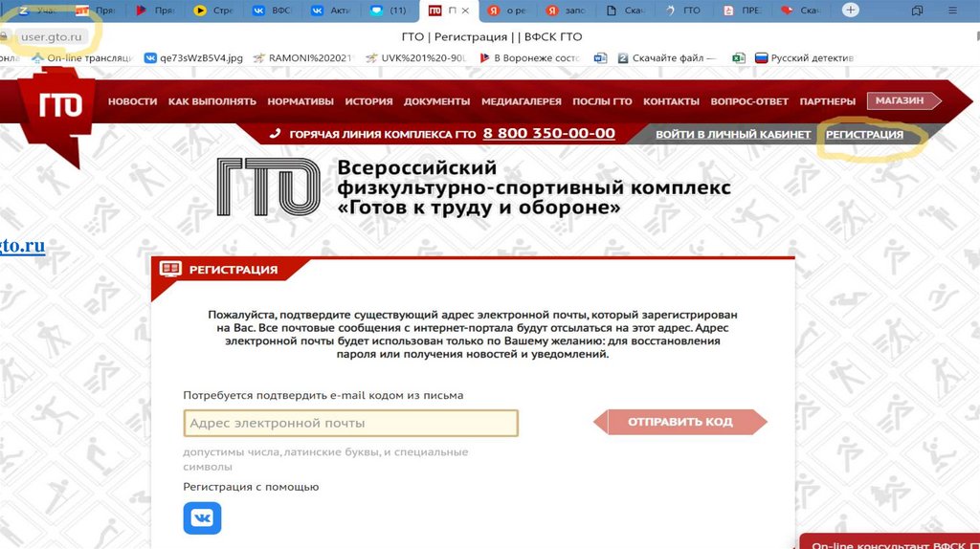The width and height of the screenshot is (980, 549).
Task: Open the 'Послы ГТО' menu item
Action: click(x=603, y=101)
